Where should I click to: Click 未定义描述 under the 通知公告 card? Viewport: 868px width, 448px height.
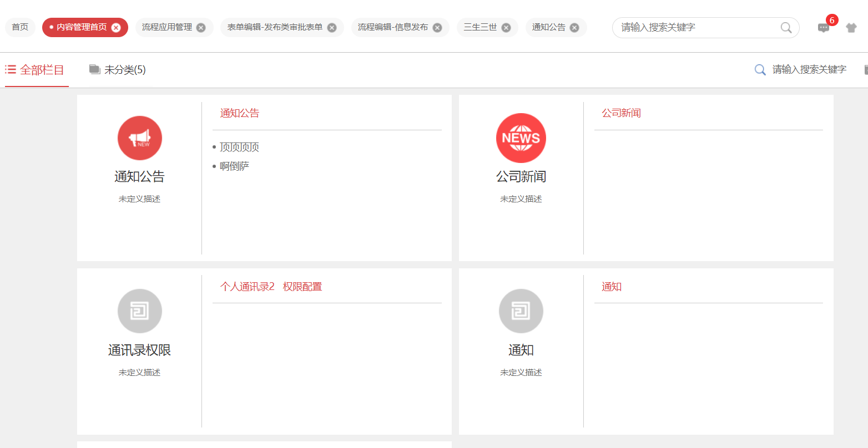pos(140,199)
